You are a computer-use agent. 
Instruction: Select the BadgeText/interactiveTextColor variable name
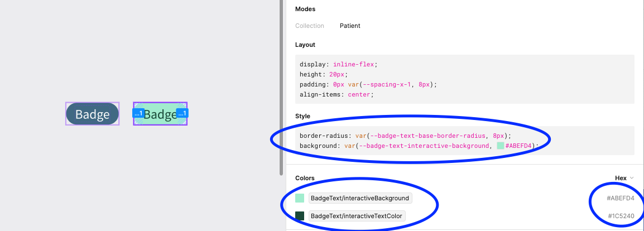point(357,216)
